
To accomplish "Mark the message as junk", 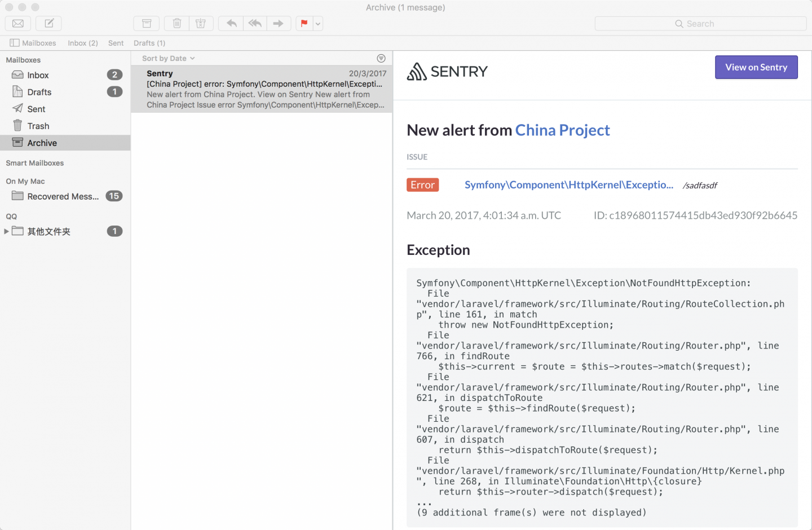I will coord(201,23).
